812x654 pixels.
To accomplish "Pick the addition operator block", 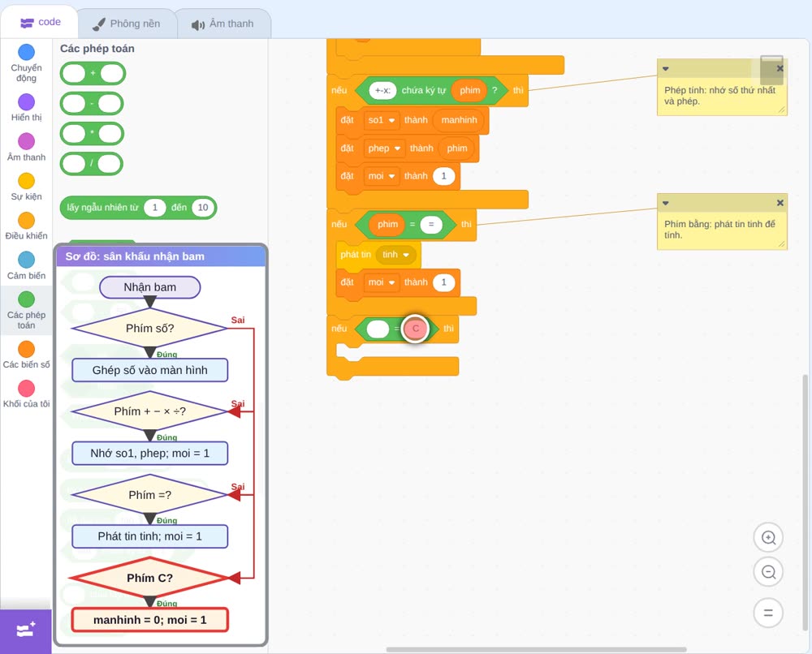I will tap(93, 74).
